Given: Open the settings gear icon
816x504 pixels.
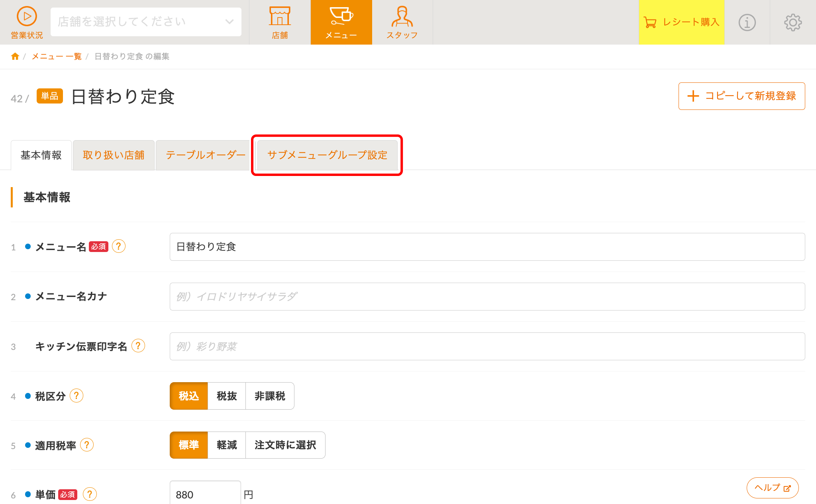Looking at the screenshot, I should tap(793, 22).
